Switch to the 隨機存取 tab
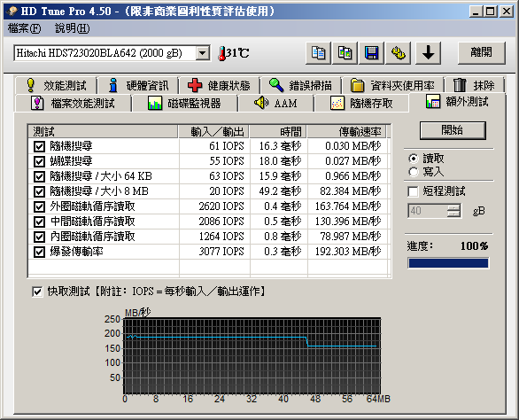Screen dimensions: 519x420 click(361, 104)
